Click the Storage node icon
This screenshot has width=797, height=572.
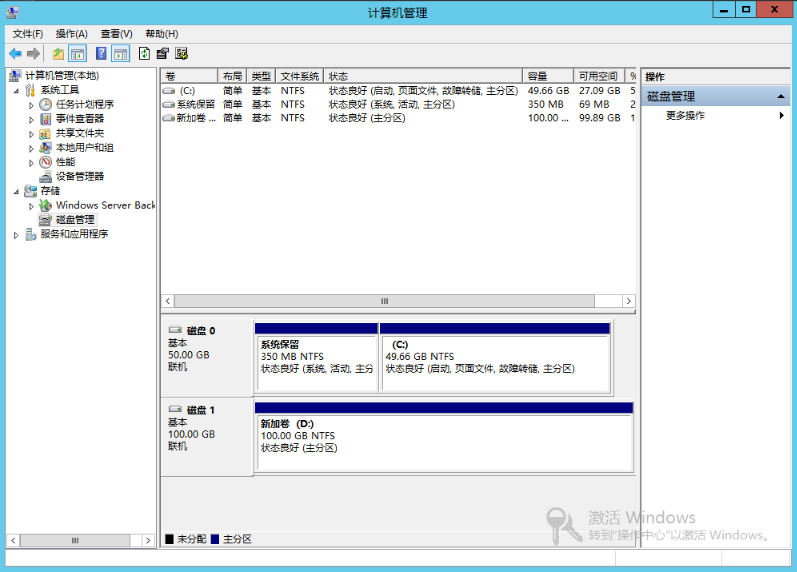pyautogui.click(x=30, y=191)
